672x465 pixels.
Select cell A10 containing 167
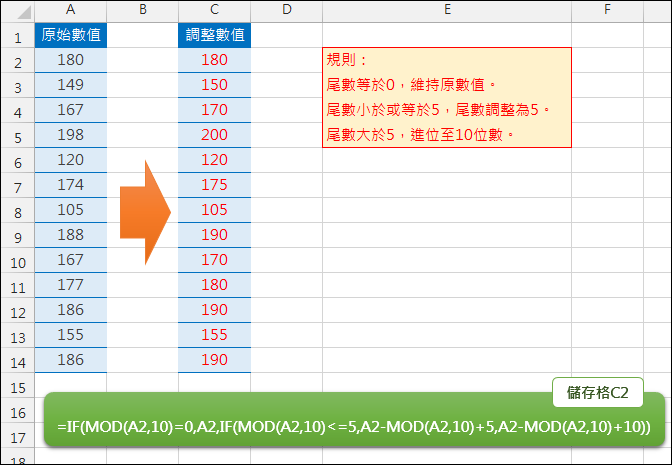71,260
